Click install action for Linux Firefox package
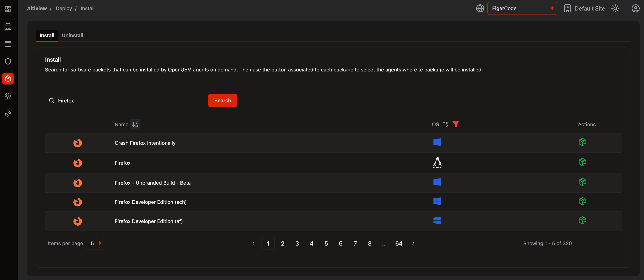Viewport: 644px width, 280px height. [x=582, y=162]
